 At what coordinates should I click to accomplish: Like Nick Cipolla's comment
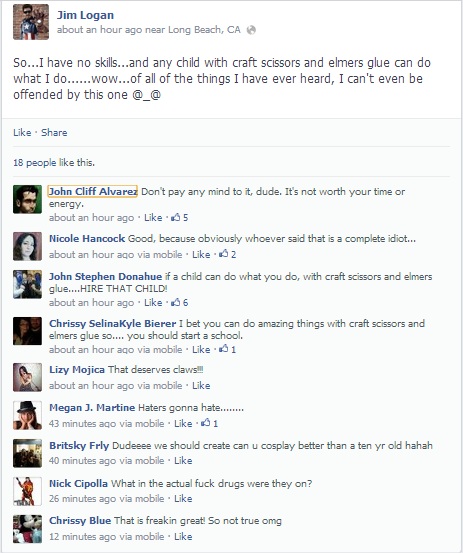coord(183,499)
